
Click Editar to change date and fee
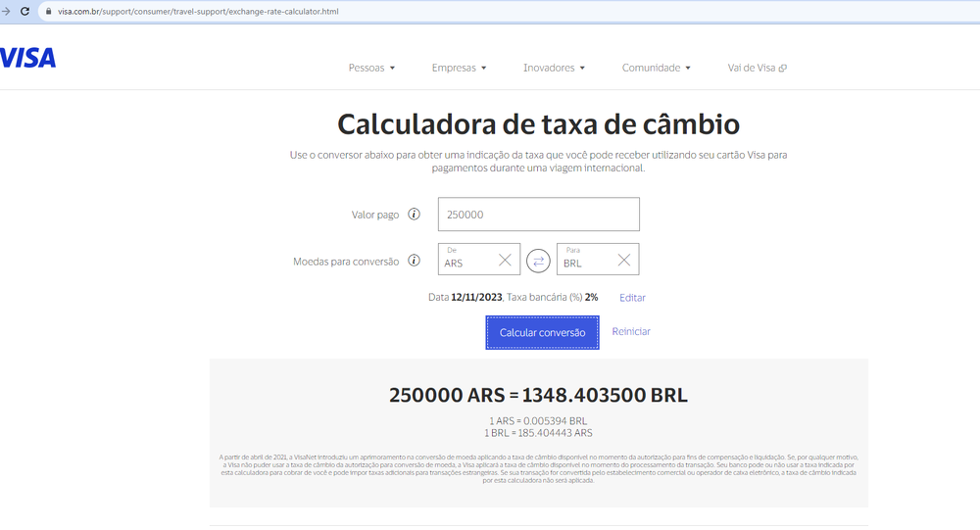pos(632,298)
